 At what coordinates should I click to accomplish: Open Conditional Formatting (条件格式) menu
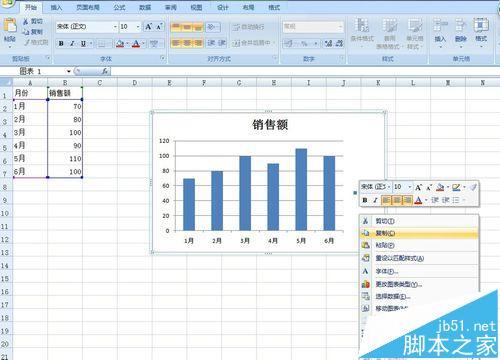pos(362,33)
